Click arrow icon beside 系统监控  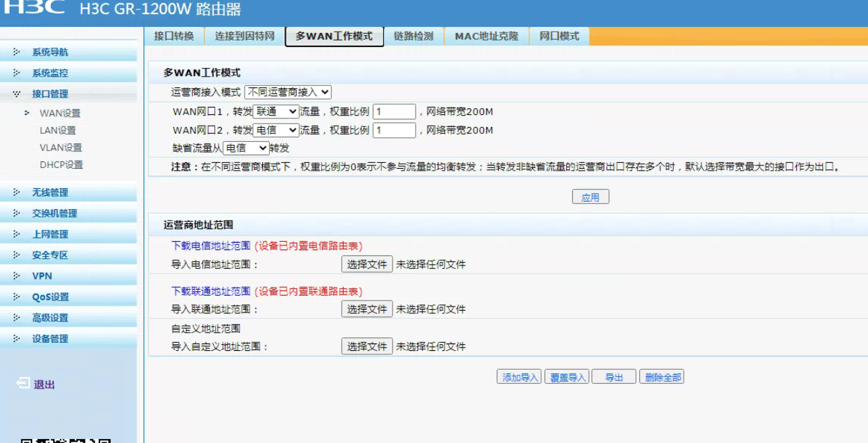tap(16, 73)
